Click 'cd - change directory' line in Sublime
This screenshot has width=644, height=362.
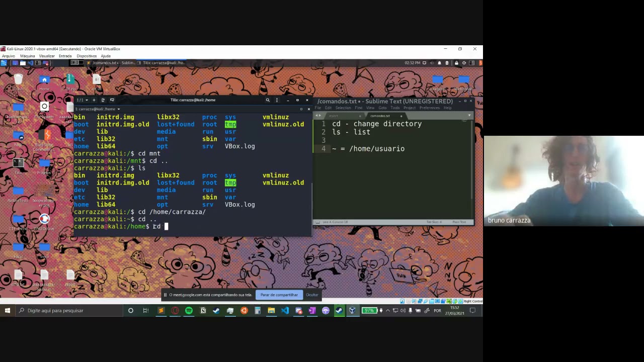point(376,124)
